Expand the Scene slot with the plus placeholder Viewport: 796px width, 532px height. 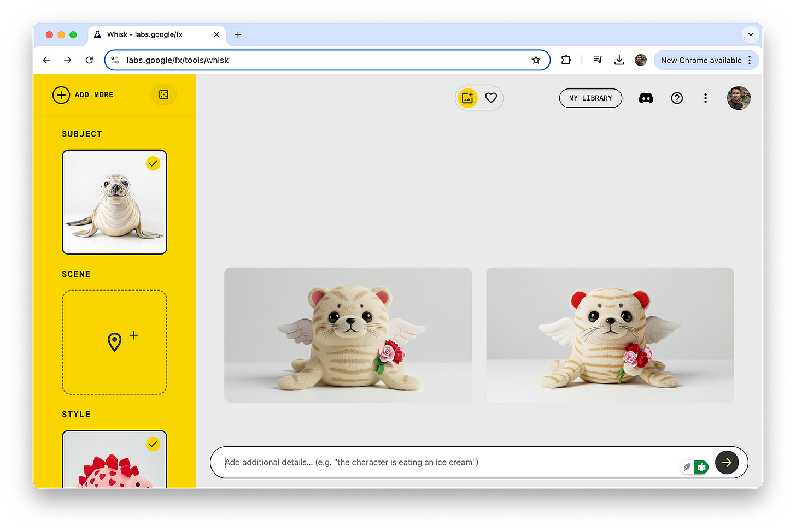(114, 342)
